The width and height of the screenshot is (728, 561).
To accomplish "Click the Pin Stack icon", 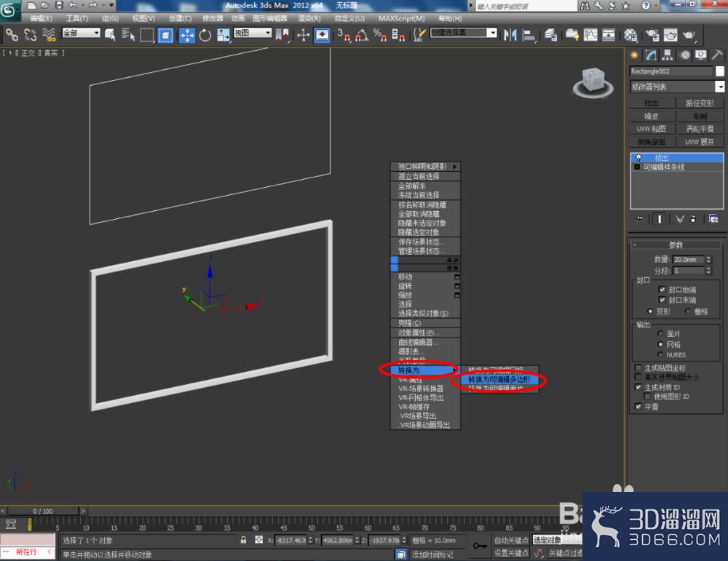I will [x=639, y=219].
